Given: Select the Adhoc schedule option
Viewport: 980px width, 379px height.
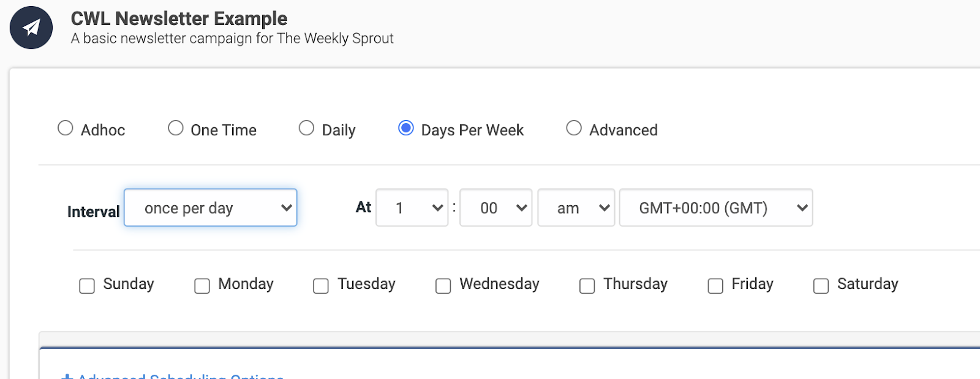Looking at the screenshot, I should point(66,128).
